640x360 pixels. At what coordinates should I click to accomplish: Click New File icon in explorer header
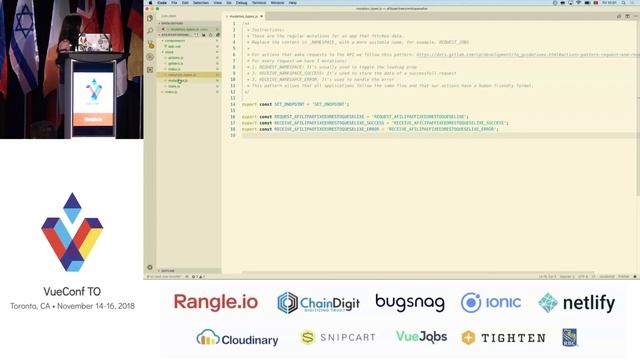pos(198,35)
